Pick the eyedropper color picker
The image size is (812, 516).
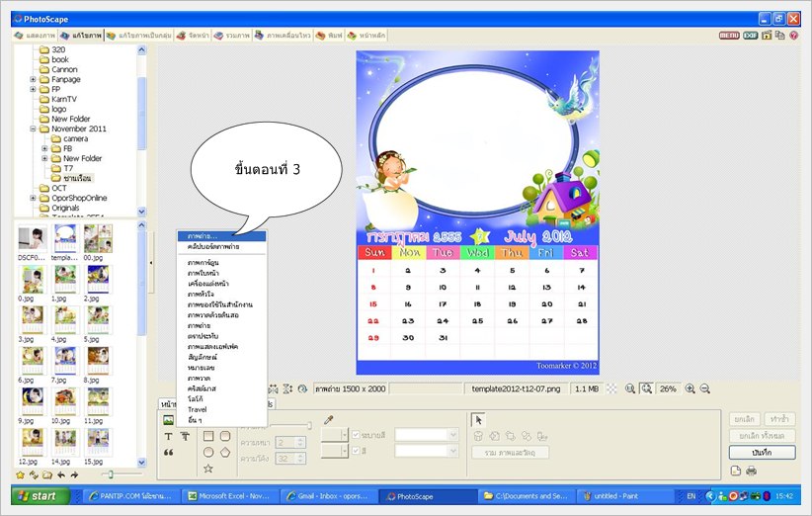point(328,420)
